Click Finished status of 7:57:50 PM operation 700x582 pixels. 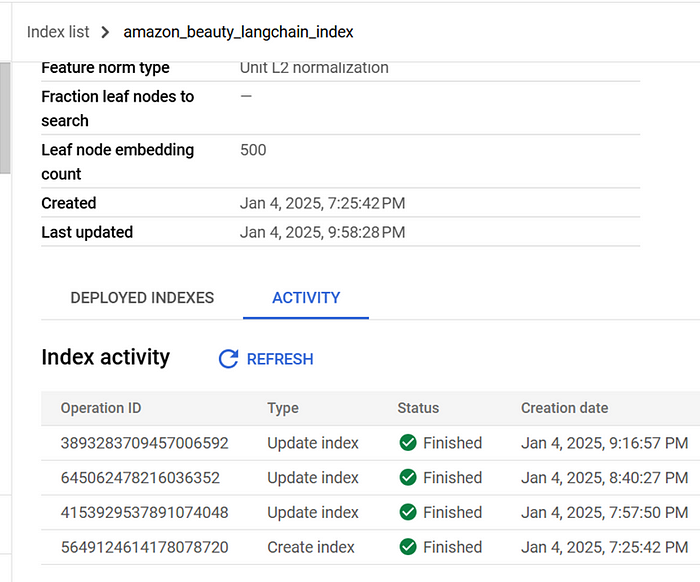pos(452,513)
